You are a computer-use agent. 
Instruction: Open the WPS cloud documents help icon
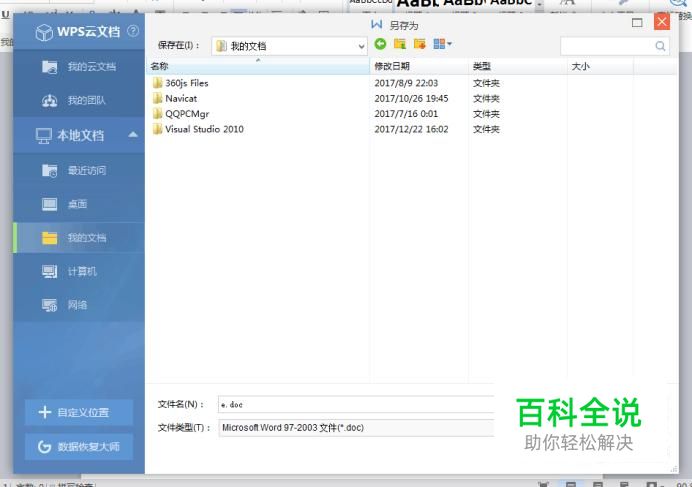point(133,31)
